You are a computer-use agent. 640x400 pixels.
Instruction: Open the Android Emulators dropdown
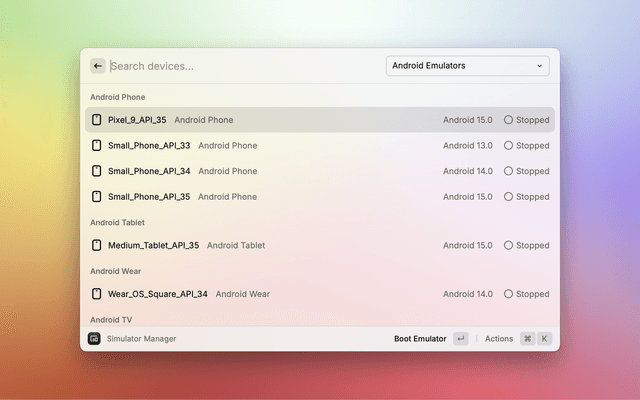pyautogui.click(x=466, y=66)
